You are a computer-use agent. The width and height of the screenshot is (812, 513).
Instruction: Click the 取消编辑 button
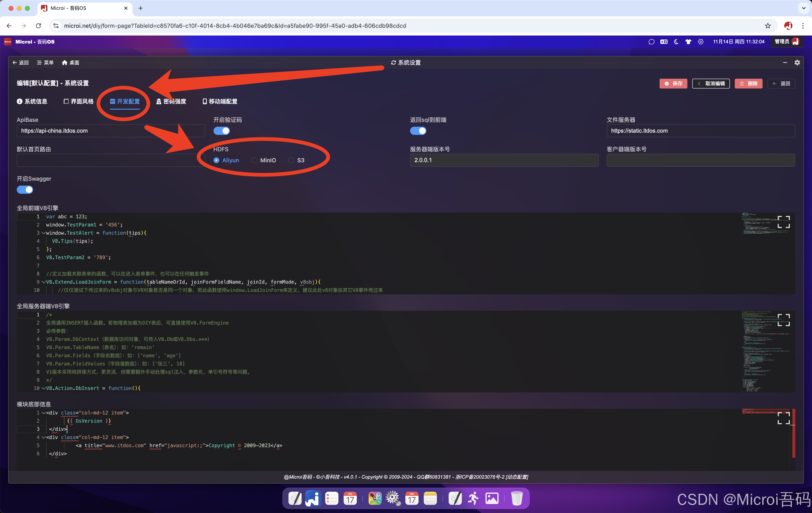[710, 83]
